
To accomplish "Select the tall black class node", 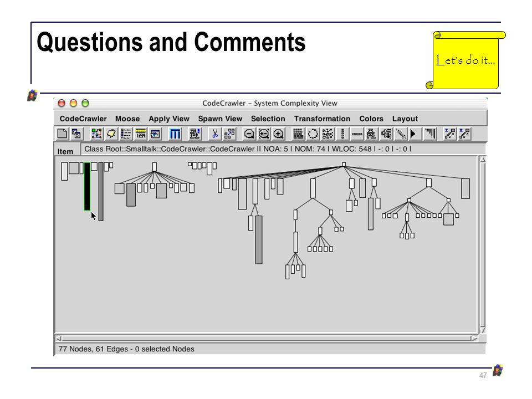I will pos(87,186).
